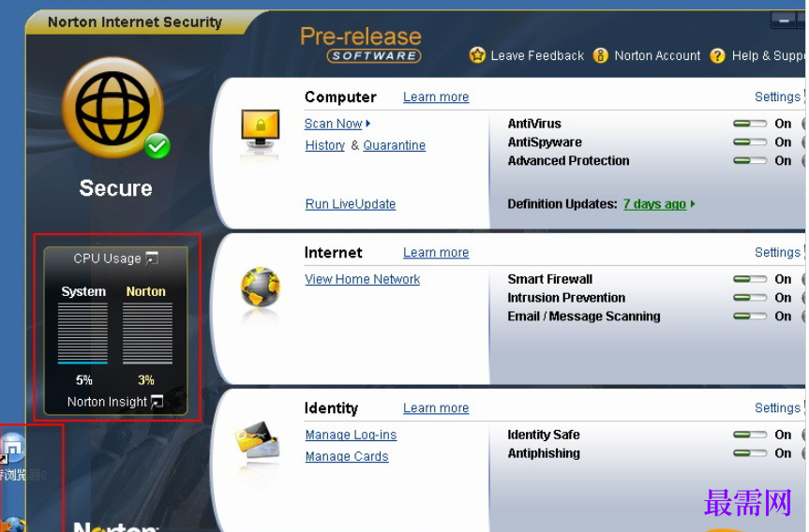
Task: Click the Norton CPU usage bar meter
Action: (x=147, y=333)
